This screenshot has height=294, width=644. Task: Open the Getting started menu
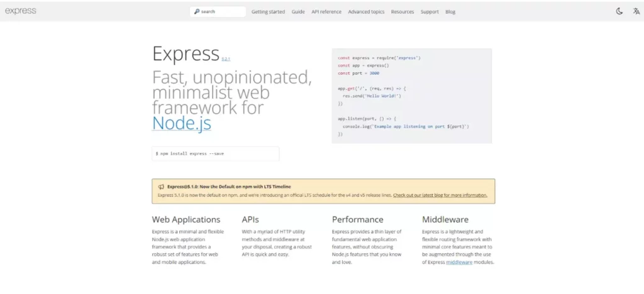pos(268,12)
